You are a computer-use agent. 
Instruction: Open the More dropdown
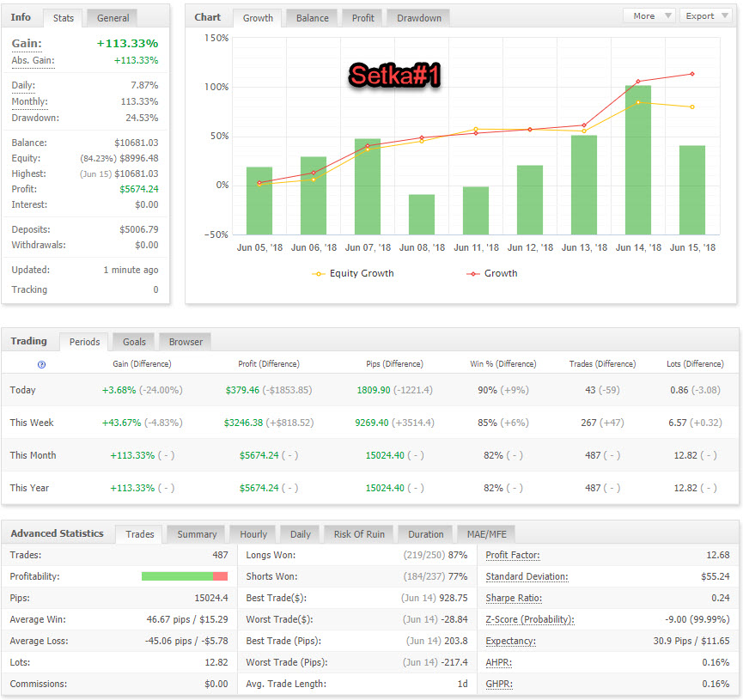(x=649, y=16)
